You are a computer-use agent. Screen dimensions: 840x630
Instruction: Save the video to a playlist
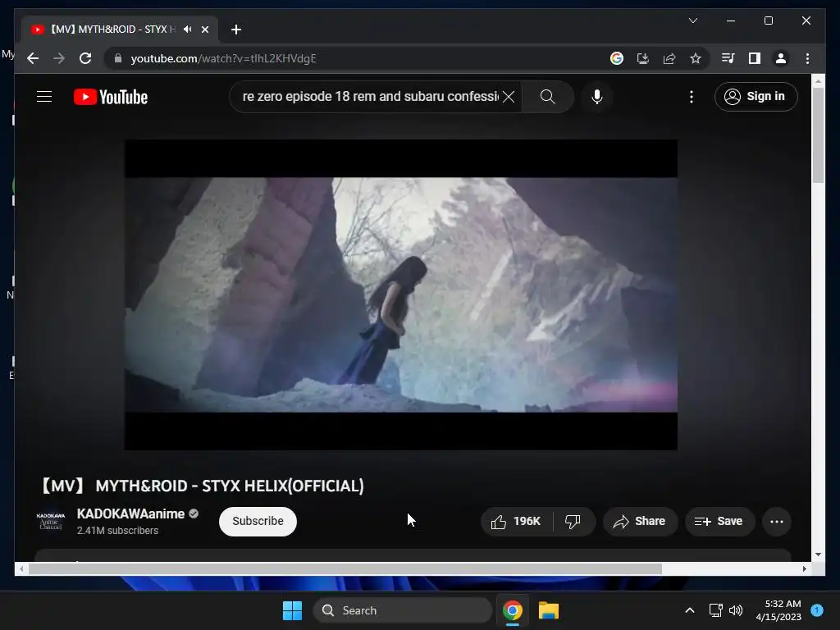point(719,521)
